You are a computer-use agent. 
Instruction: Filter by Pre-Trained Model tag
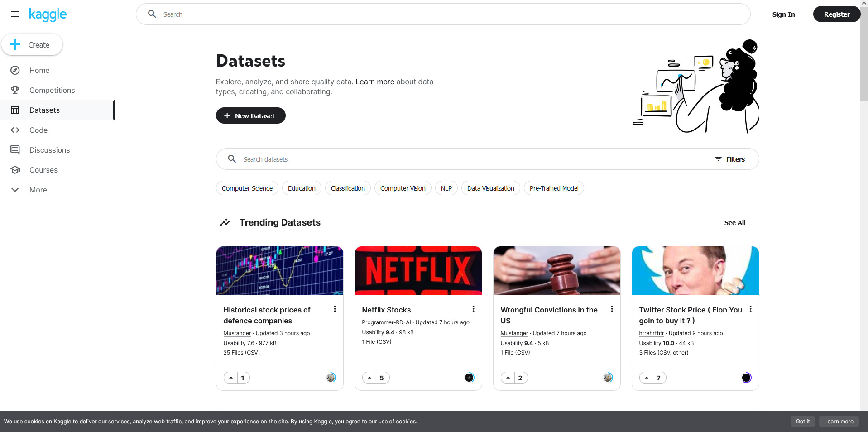point(554,188)
